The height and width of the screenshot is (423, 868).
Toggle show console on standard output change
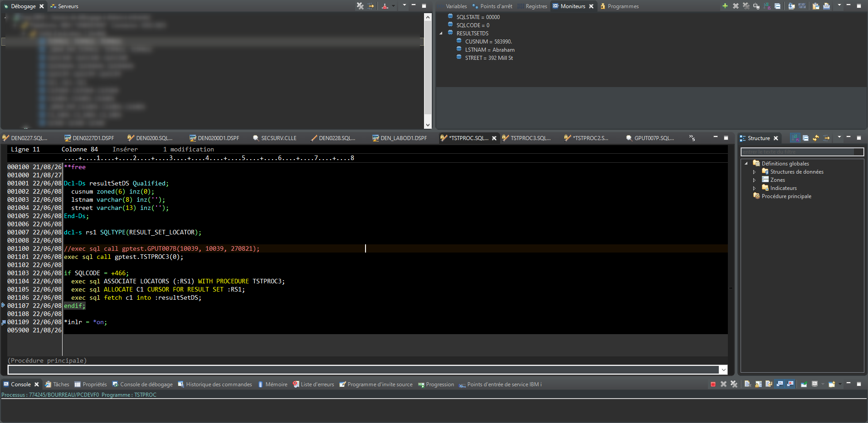tap(780, 384)
